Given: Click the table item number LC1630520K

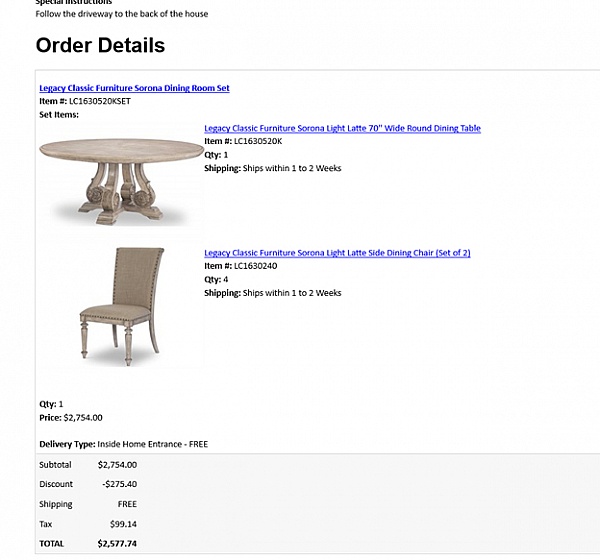Looking at the screenshot, I should [x=258, y=141].
